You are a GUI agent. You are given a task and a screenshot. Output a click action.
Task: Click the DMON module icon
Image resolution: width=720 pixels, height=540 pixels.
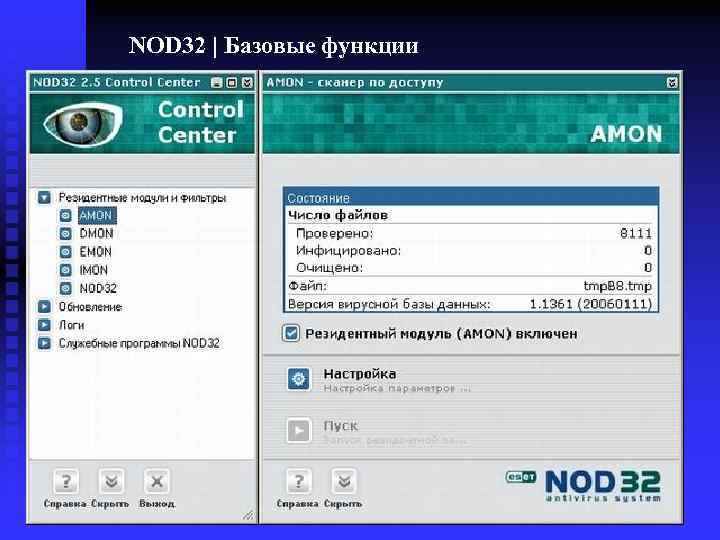point(66,234)
